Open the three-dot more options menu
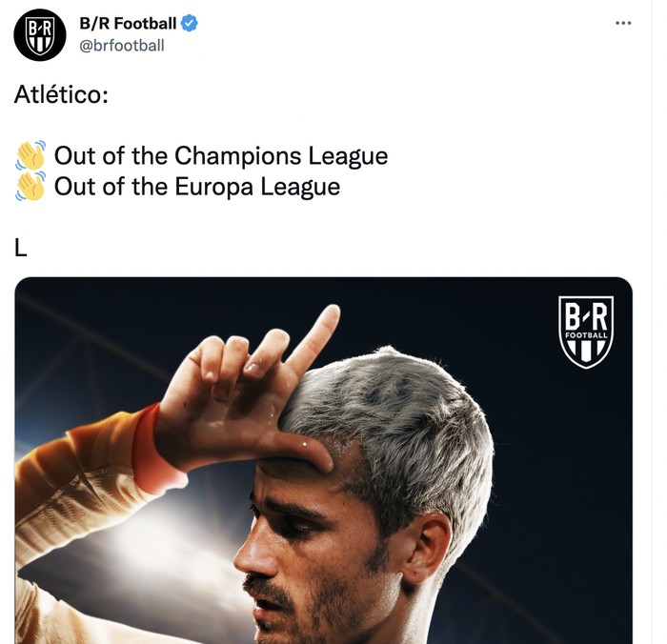Screen dimensions: 667x644 tap(623, 23)
